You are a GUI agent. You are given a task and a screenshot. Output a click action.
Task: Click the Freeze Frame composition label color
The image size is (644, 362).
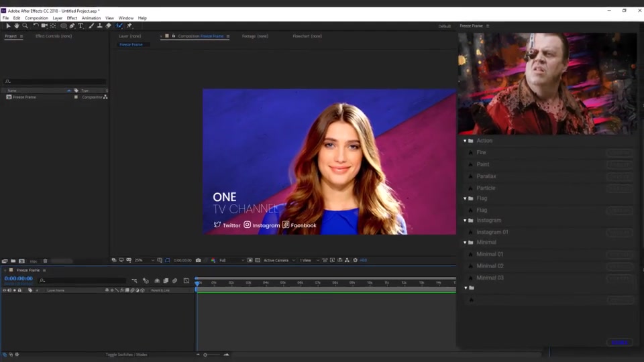(x=76, y=97)
